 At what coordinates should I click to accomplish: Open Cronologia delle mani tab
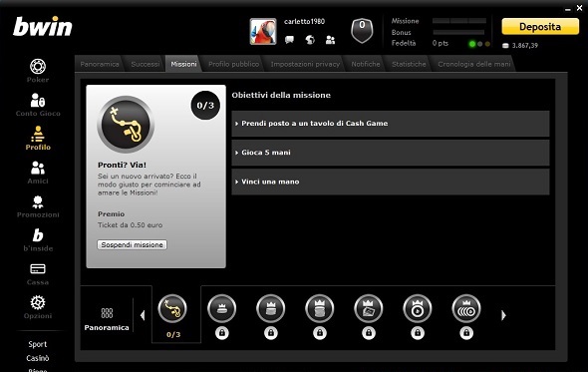tap(474, 64)
